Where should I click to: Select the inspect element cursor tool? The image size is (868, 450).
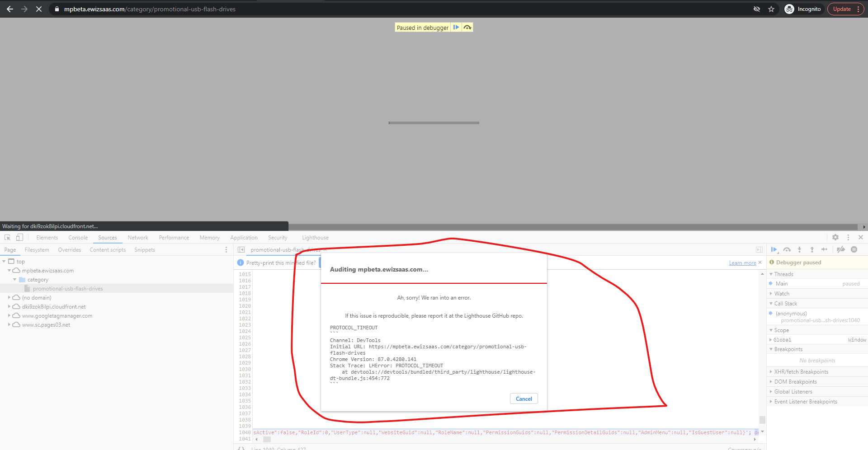[x=7, y=237]
